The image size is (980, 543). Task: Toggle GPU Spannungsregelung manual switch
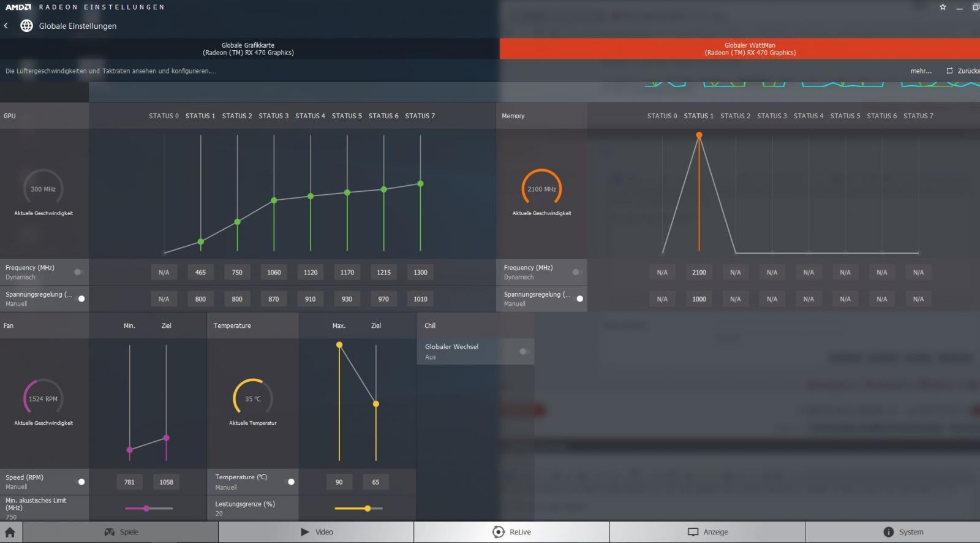pos(80,299)
